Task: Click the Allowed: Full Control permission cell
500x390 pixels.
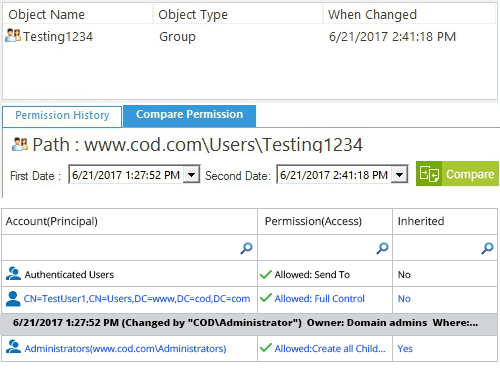Action: tap(325, 299)
